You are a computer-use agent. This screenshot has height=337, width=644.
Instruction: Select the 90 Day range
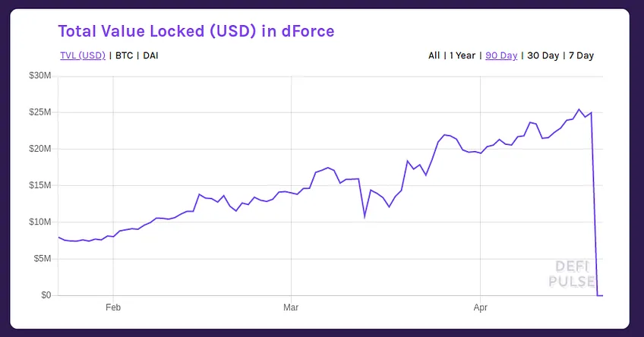coord(501,55)
